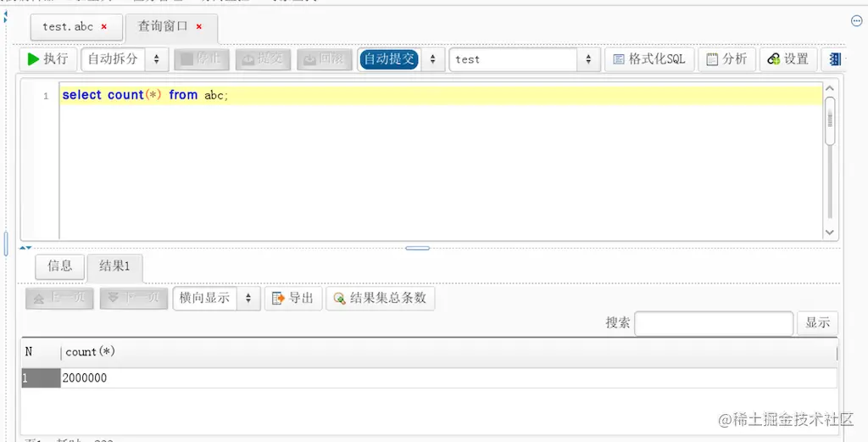The image size is (868, 442).
Task: Select the 查询窗口 tab
Action: pyautogui.click(x=163, y=26)
